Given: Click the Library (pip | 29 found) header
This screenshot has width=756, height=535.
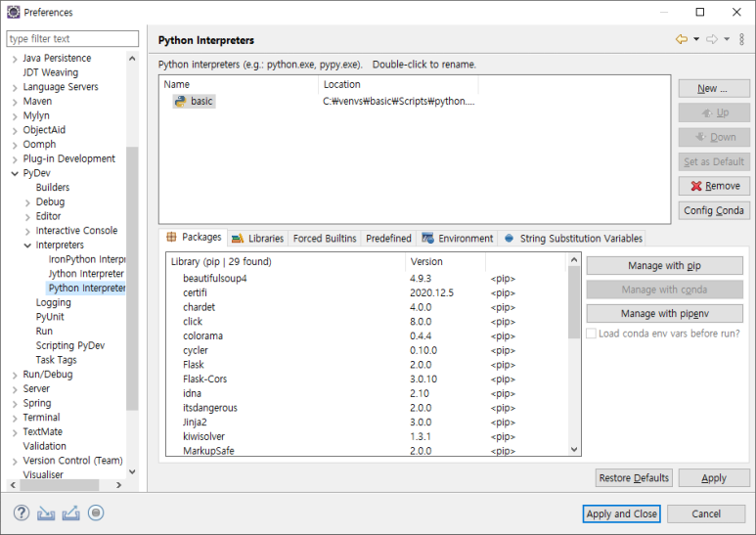Looking at the screenshot, I should click(286, 262).
